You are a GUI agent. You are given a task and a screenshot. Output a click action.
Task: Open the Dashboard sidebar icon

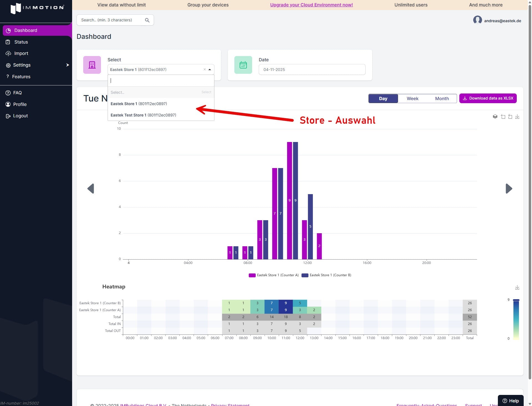[x=9, y=31]
